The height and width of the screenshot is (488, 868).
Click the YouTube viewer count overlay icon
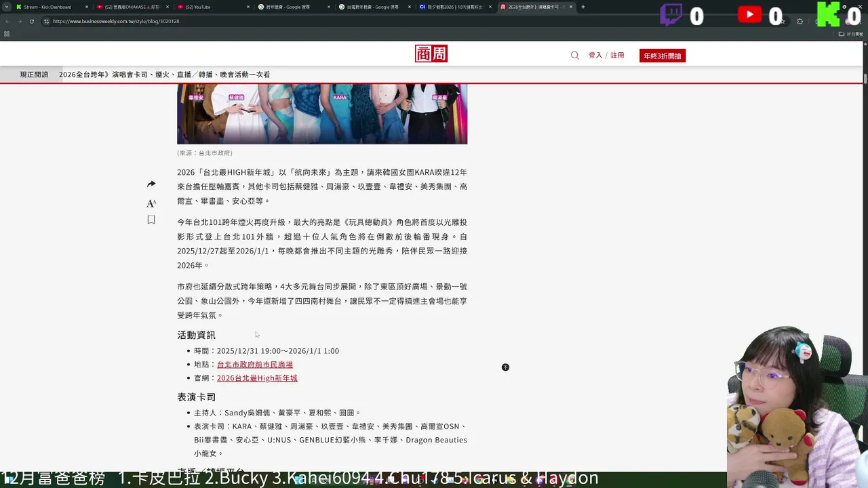coord(749,14)
